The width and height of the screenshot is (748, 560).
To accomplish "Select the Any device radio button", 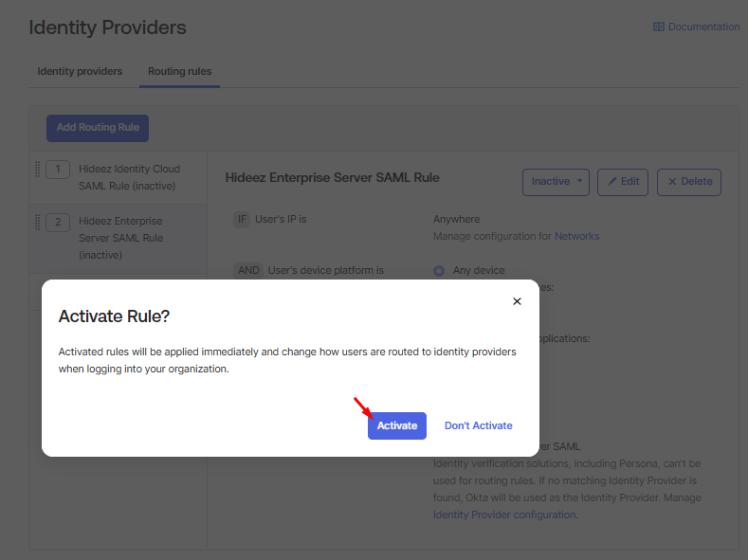I will tap(439, 271).
